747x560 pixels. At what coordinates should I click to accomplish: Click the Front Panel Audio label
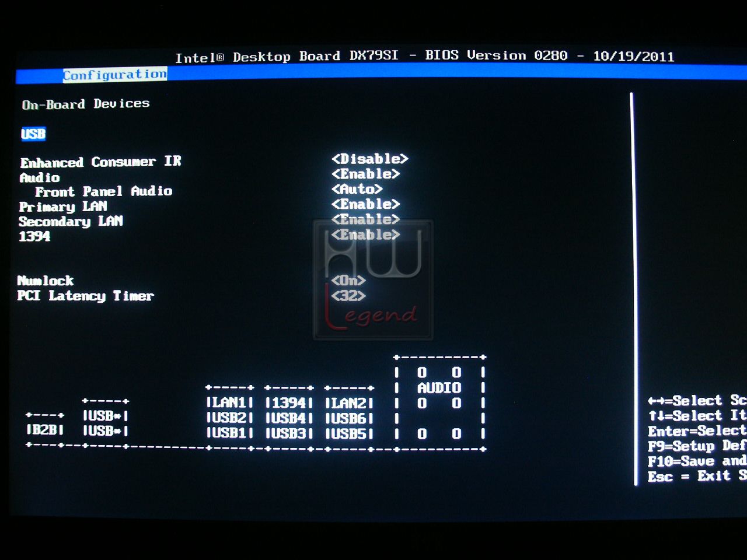point(104,191)
